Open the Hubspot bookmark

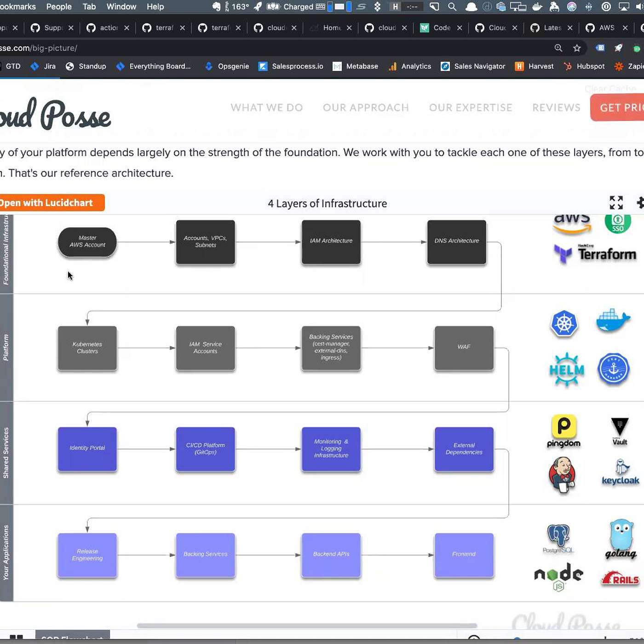click(584, 66)
